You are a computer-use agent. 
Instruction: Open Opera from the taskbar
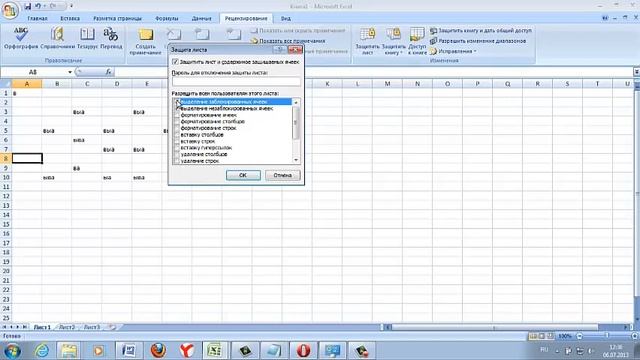[303, 350]
